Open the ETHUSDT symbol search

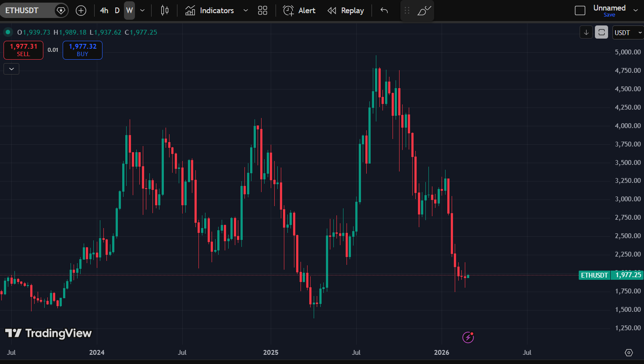[22, 11]
